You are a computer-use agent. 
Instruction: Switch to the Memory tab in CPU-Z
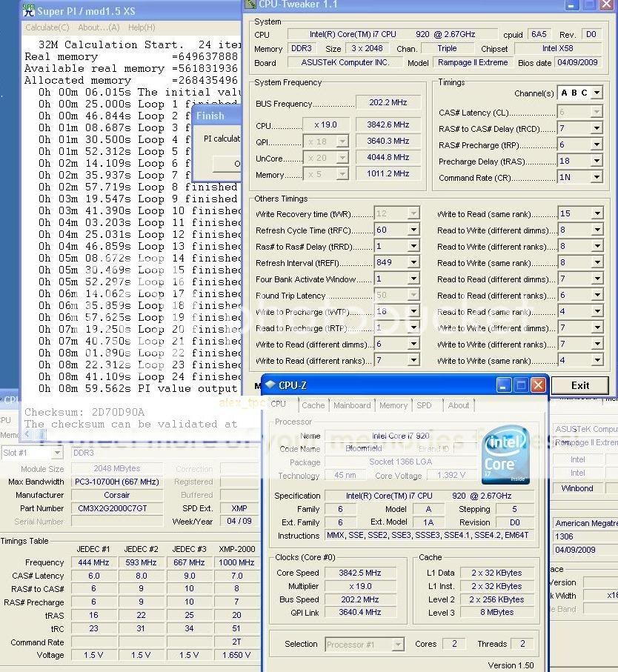pyautogui.click(x=393, y=405)
